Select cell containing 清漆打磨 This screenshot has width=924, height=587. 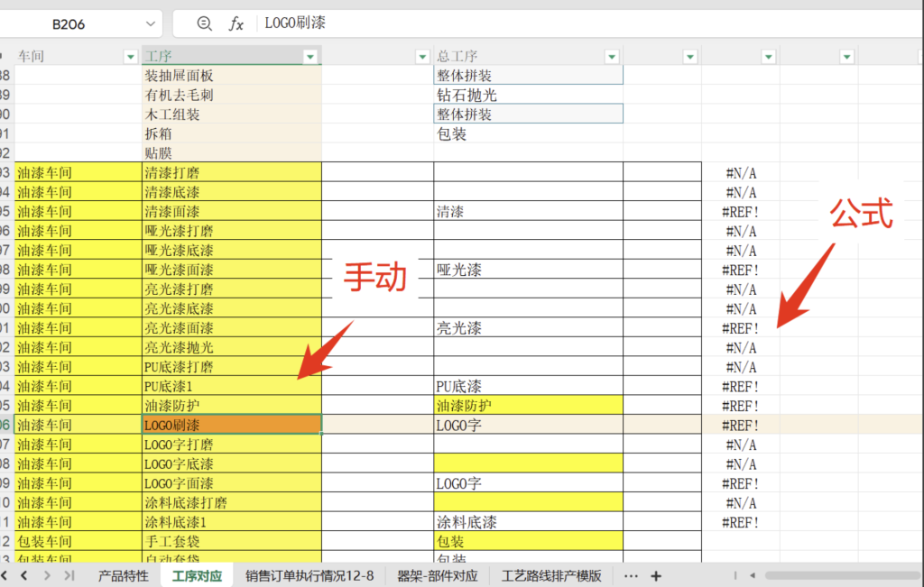(232, 172)
